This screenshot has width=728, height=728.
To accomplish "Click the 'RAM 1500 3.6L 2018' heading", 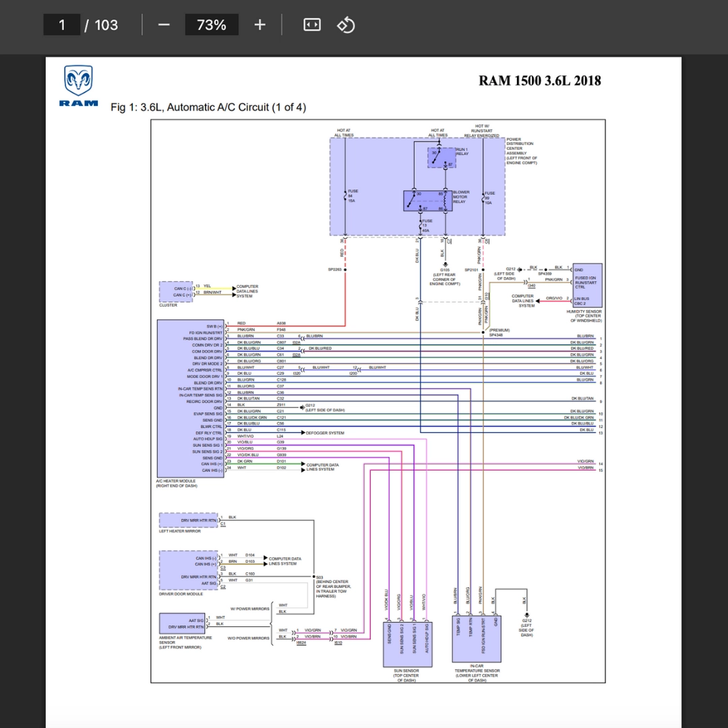I will [539, 81].
